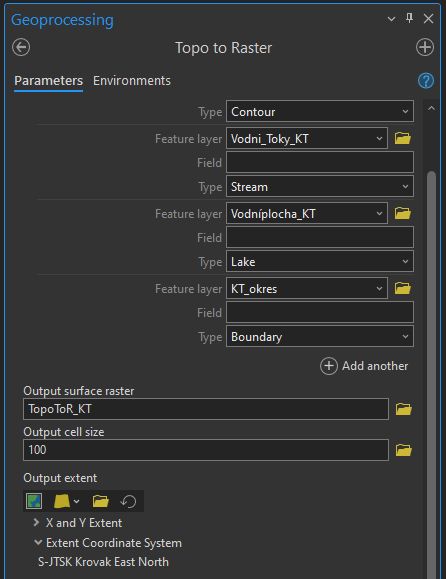Open the Type dropdown showing Boundary
Viewport: 446px width, 579px height.
[x=320, y=336]
